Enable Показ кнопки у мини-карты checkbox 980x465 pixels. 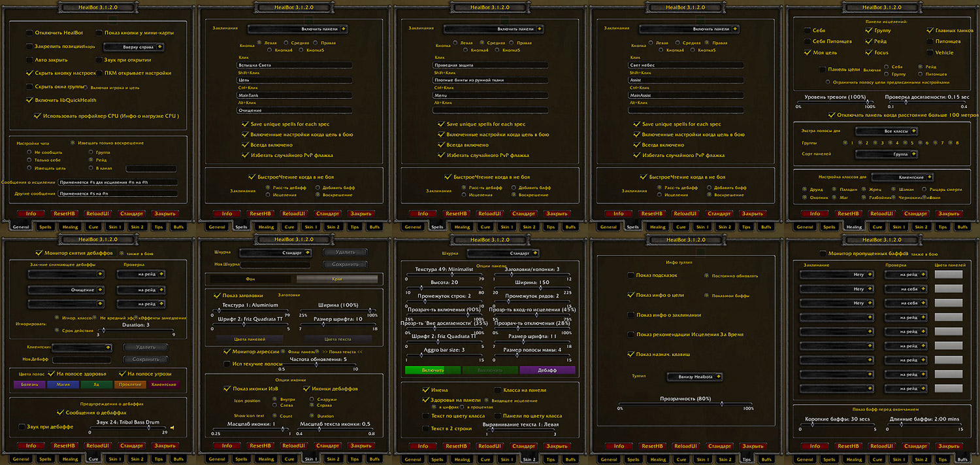99,33
